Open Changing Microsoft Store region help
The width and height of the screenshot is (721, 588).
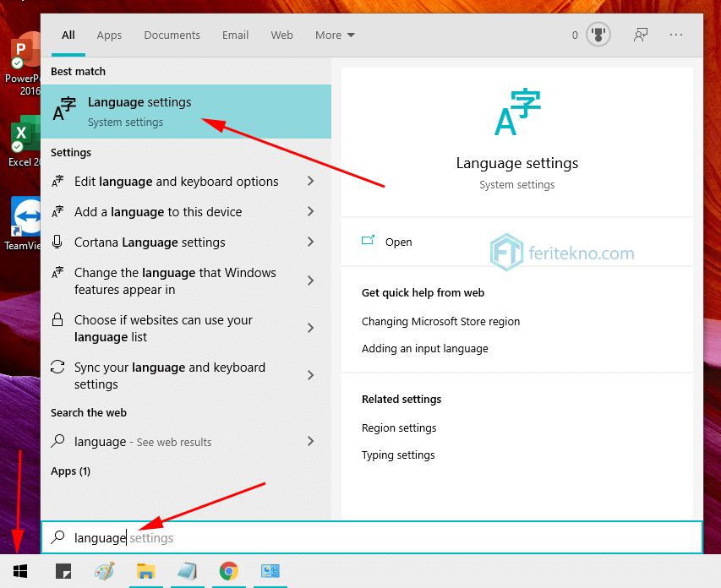[x=440, y=321]
